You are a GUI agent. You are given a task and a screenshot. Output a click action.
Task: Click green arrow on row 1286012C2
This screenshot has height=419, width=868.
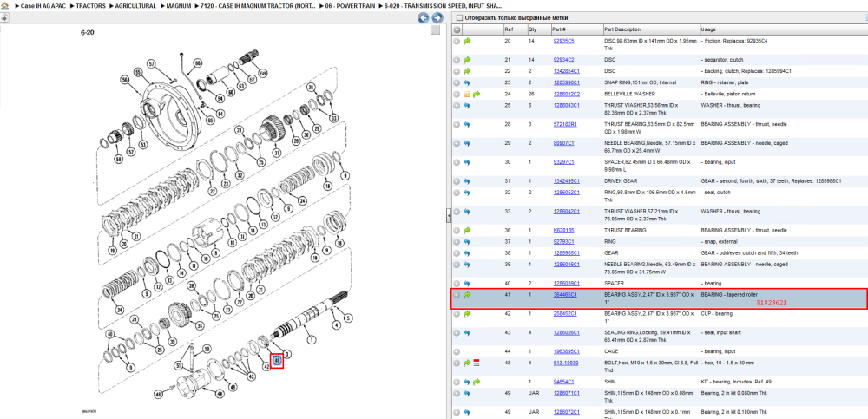[477, 95]
